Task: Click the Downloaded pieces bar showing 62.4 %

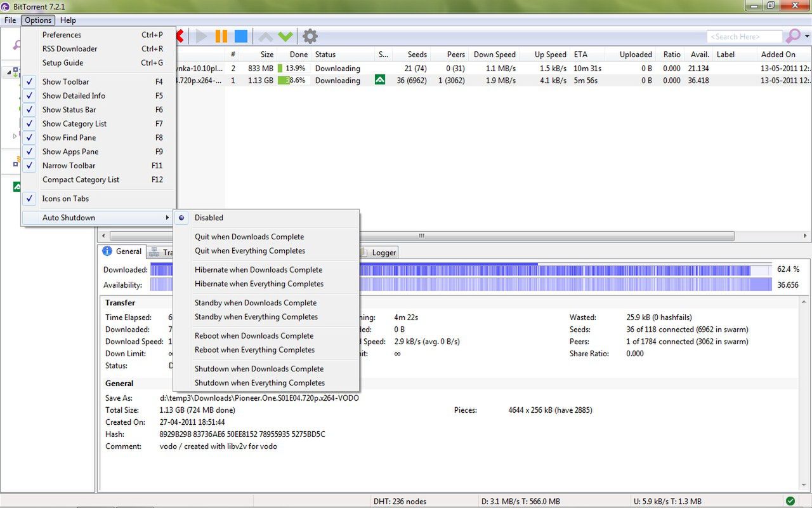Action: [x=461, y=269]
